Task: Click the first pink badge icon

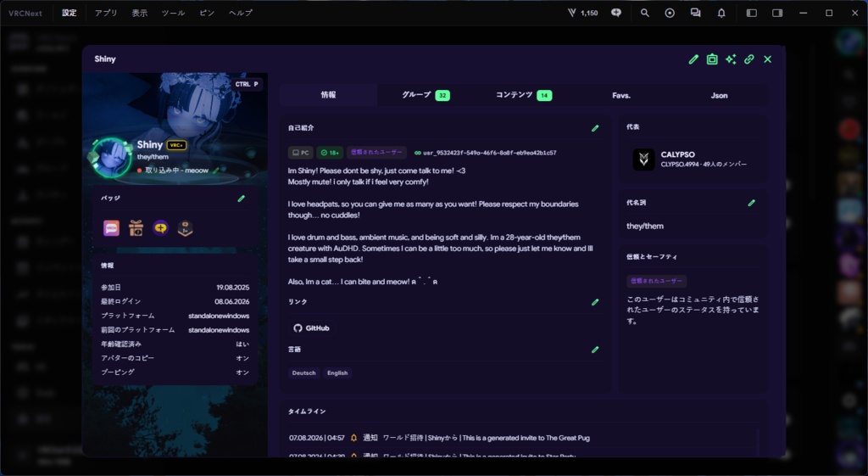Action: tap(111, 228)
